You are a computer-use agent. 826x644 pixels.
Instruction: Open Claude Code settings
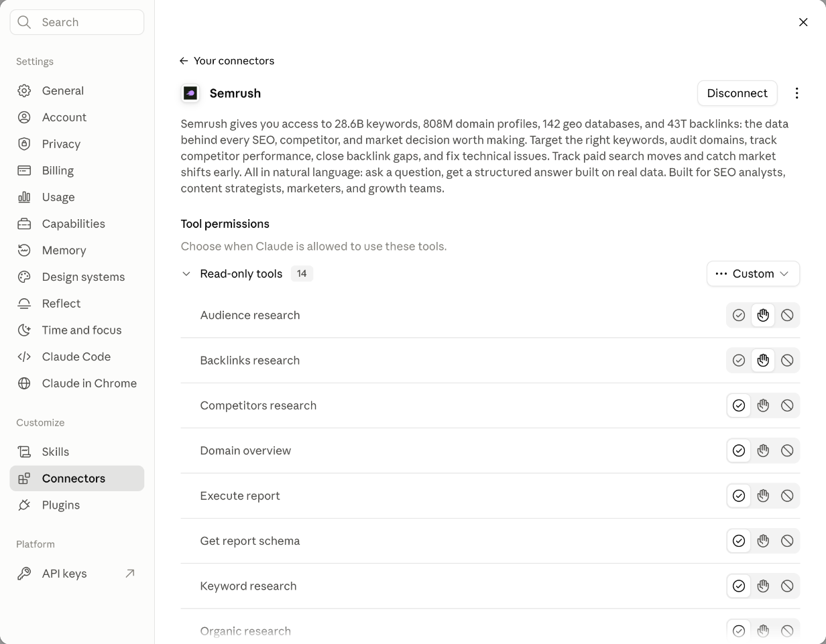(77, 357)
